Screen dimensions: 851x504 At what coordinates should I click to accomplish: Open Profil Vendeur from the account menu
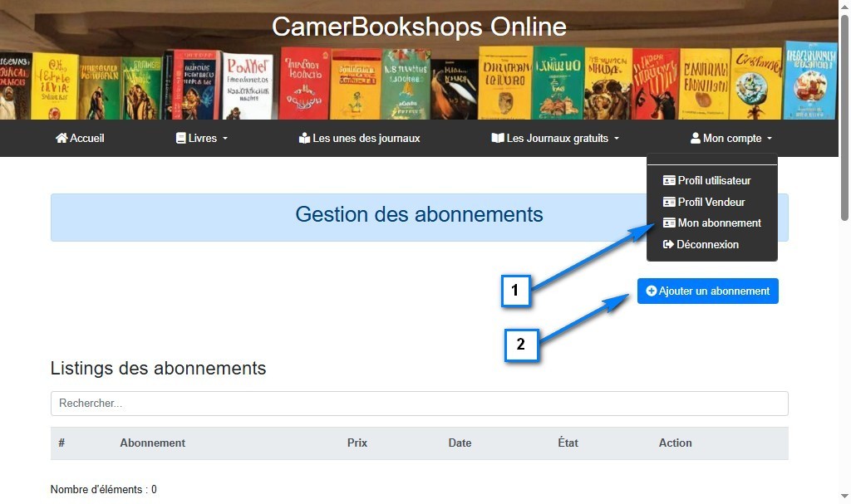coord(712,202)
